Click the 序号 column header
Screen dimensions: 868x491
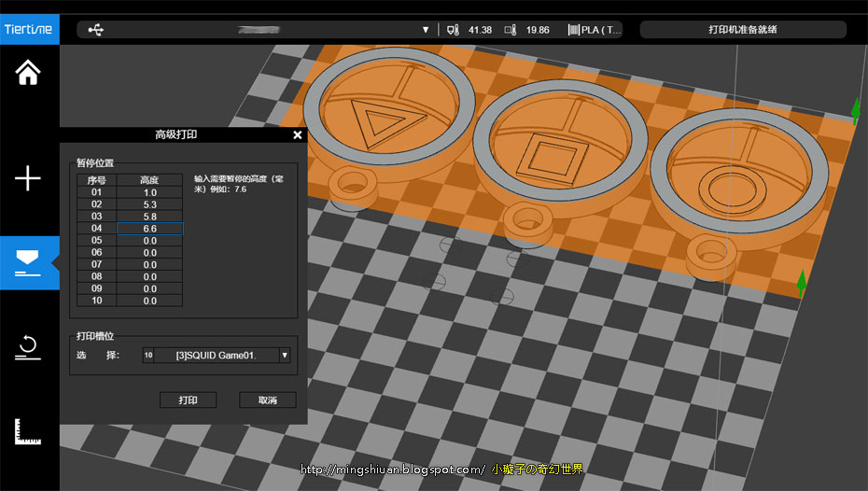click(96, 180)
